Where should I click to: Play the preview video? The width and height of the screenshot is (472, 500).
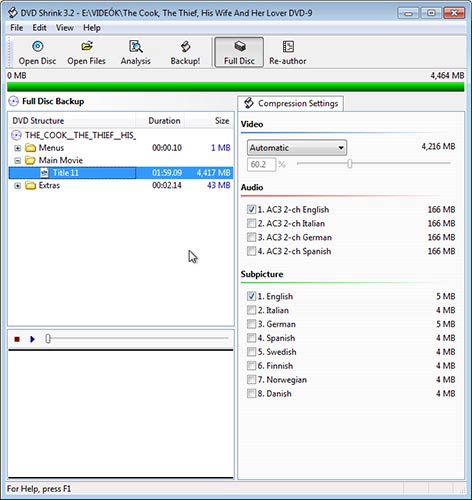coord(32,339)
